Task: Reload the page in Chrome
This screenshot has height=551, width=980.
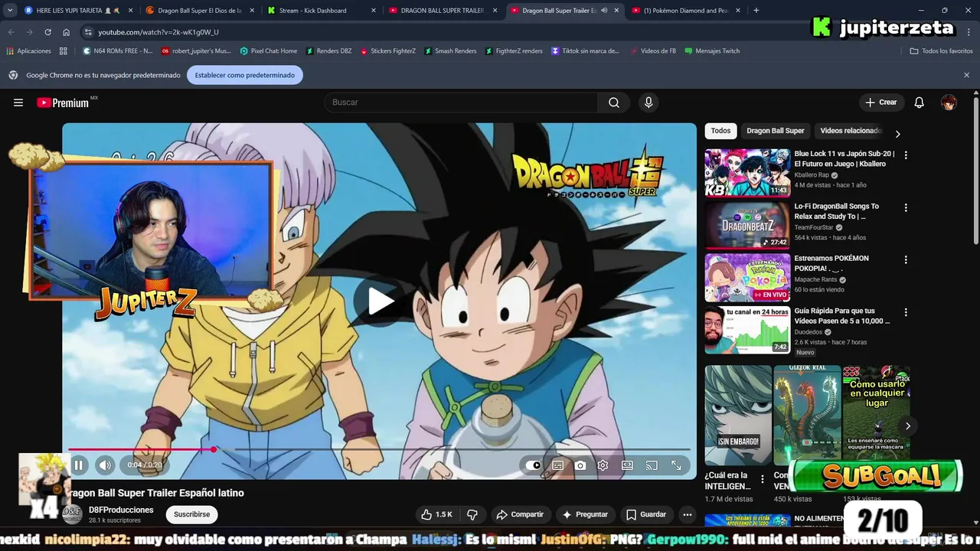Action: tap(47, 32)
